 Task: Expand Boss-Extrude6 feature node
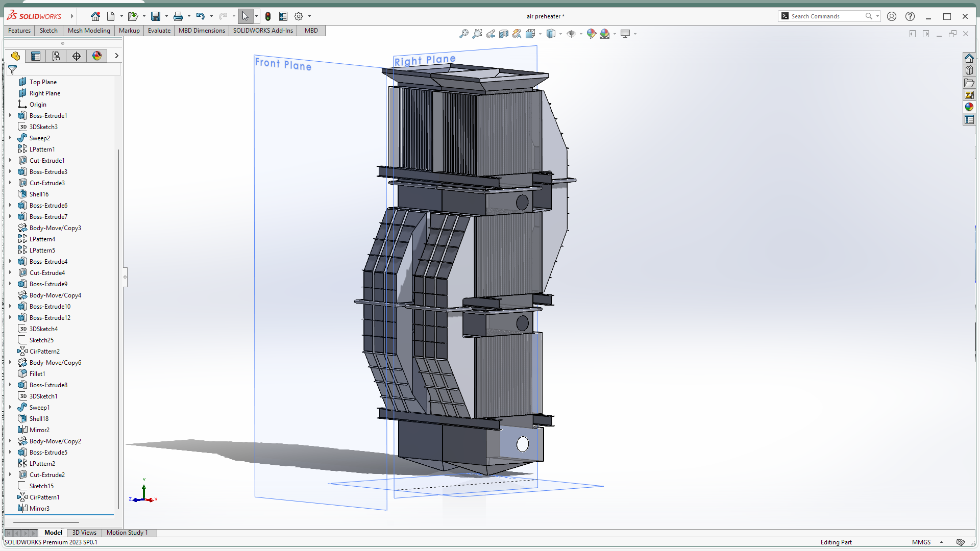[x=10, y=206]
